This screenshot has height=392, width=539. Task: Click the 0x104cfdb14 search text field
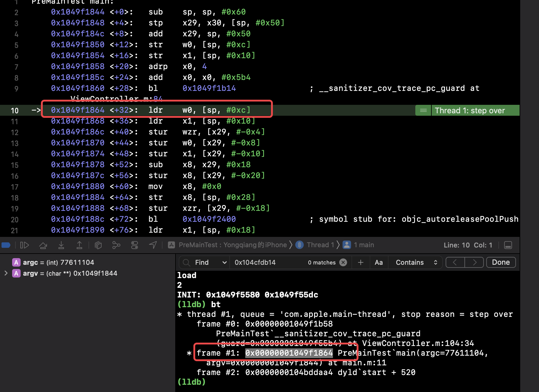click(267, 262)
